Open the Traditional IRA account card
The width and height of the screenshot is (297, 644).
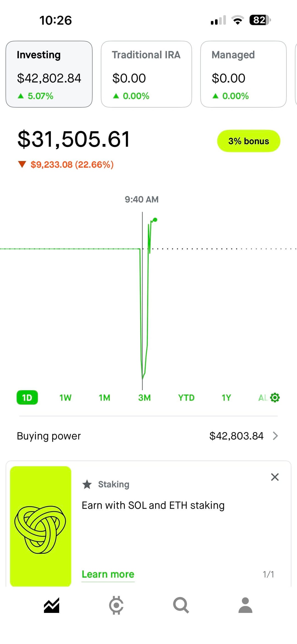[x=146, y=74]
